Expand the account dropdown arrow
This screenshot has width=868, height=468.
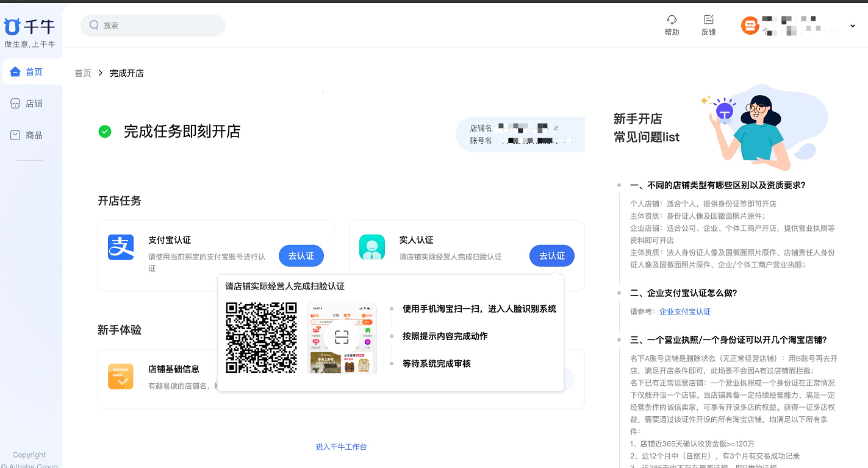(x=852, y=26)
